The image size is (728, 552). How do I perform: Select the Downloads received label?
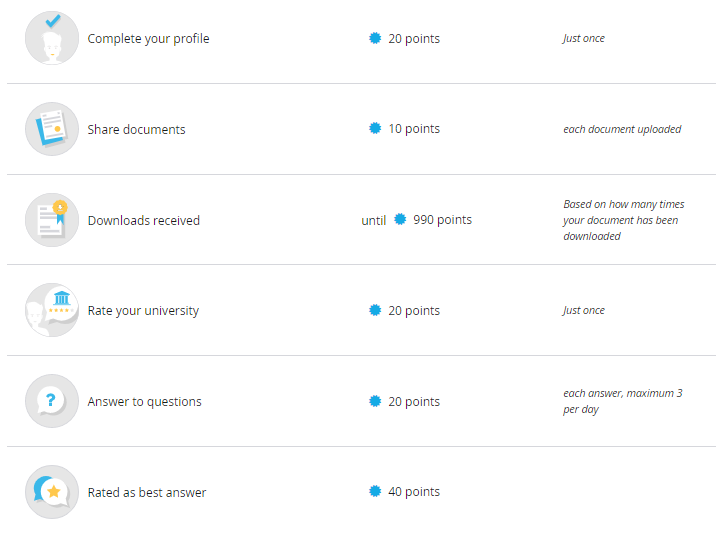pyautogui.click(x=144, y=221)
